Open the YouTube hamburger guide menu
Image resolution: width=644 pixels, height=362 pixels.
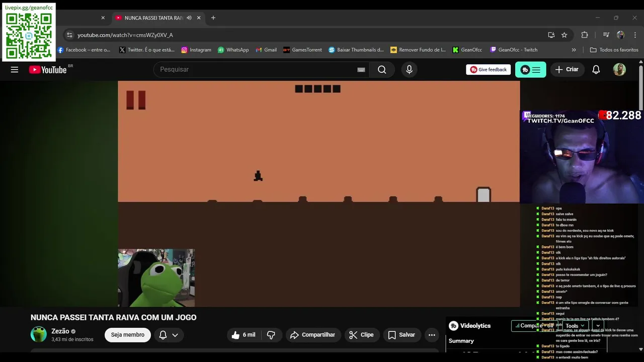[15, 70]
